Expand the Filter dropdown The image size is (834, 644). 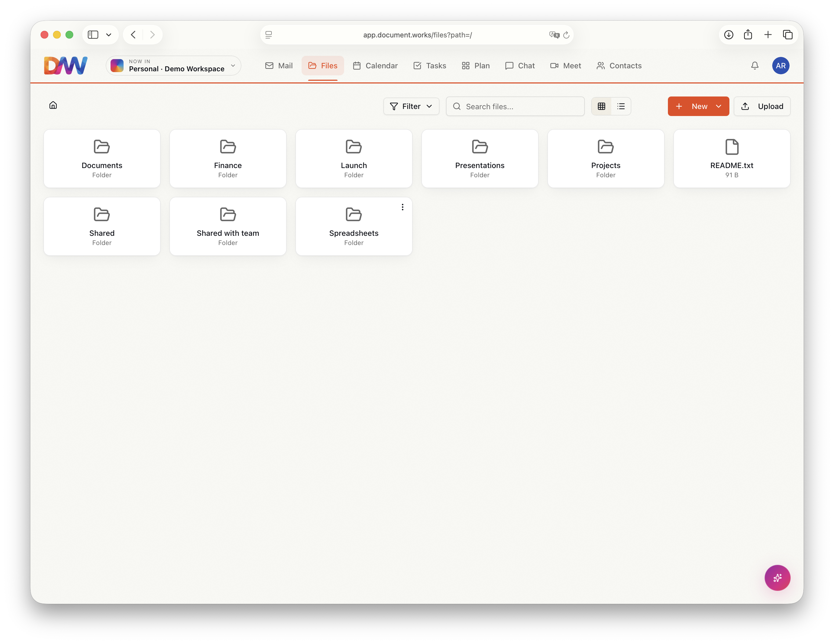(x=411, y=106)
